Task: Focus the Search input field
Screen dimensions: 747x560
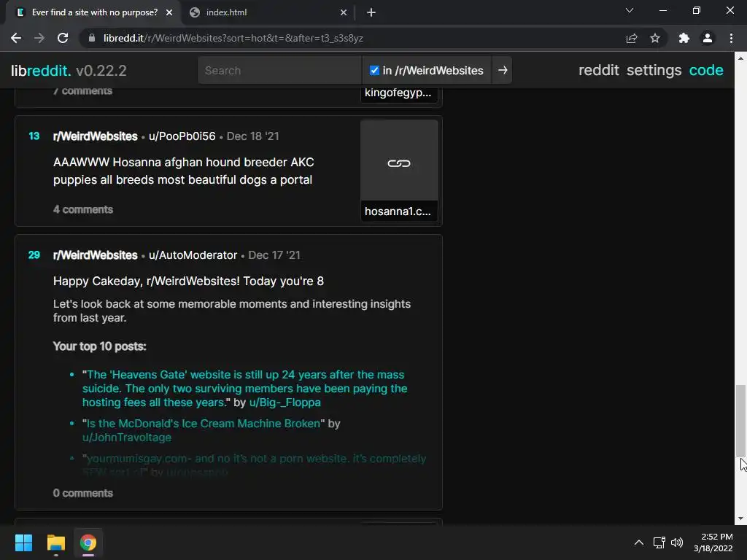Action: coord(279,71)
